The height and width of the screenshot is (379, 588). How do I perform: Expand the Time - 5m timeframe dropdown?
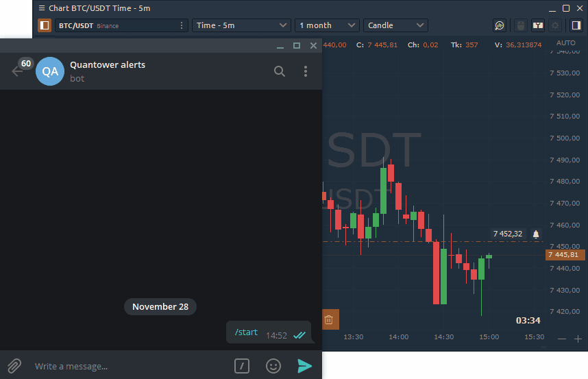[242, 25]
